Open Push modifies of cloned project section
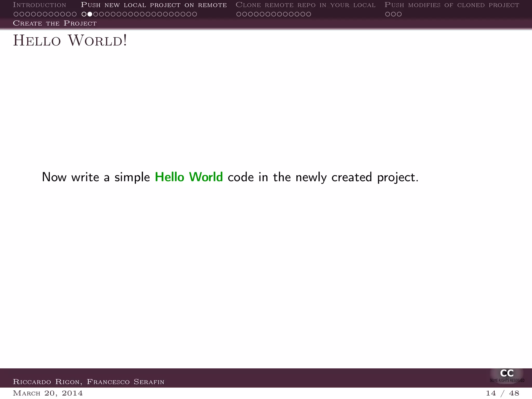 click(452, 5)
